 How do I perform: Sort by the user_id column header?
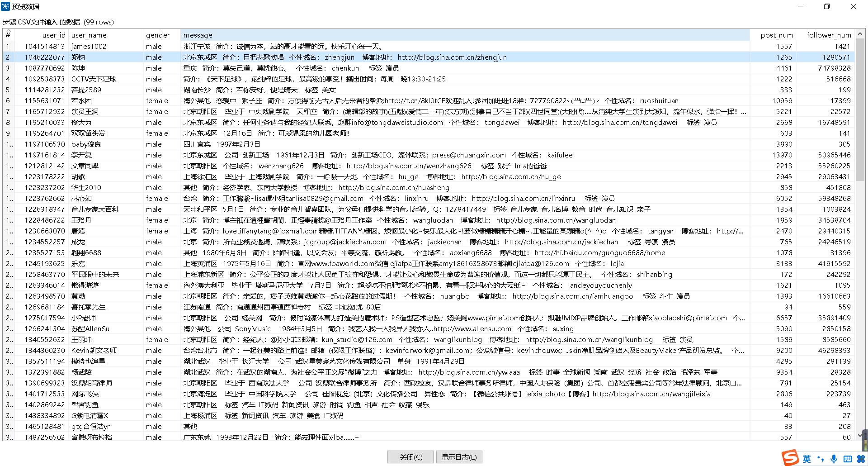click(42, 35)
